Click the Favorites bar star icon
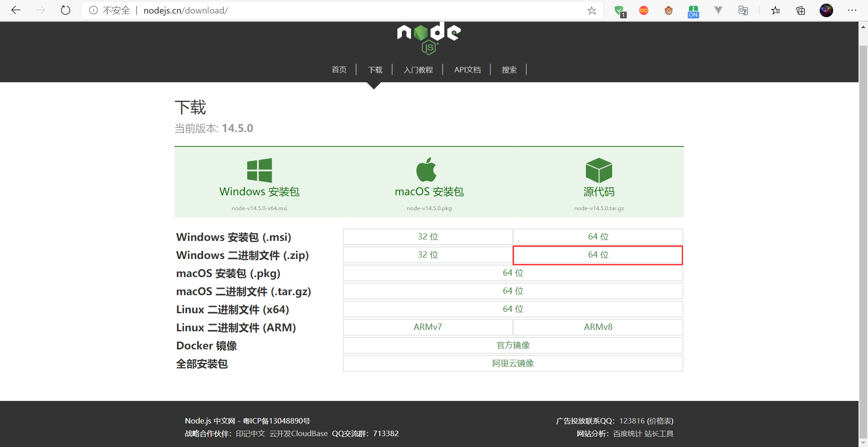This screenshot has height=447, width=868. click(775, 10)
